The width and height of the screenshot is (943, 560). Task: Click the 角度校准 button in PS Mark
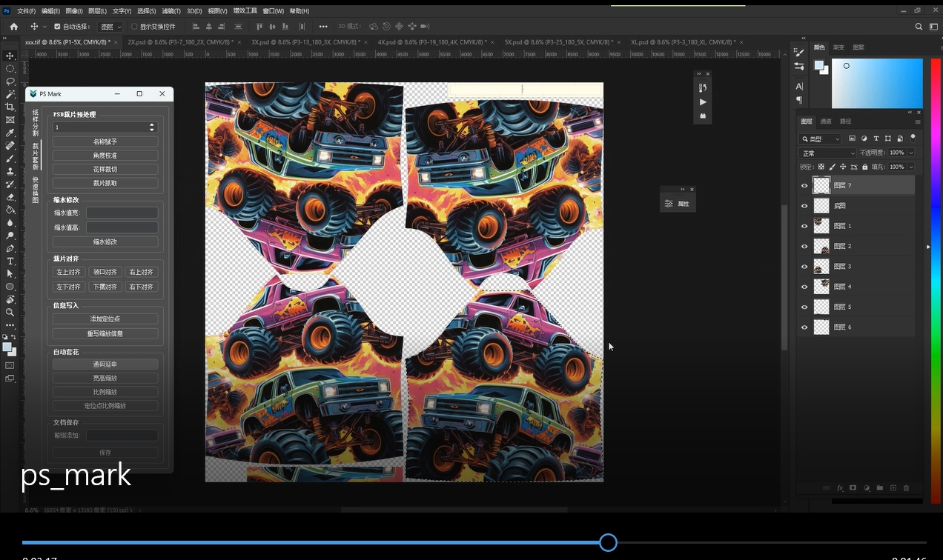click(x=105, y=156)
